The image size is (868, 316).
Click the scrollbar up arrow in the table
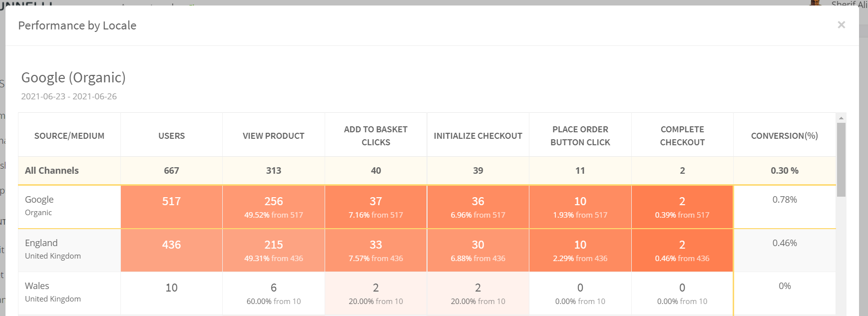coord(841,118)
